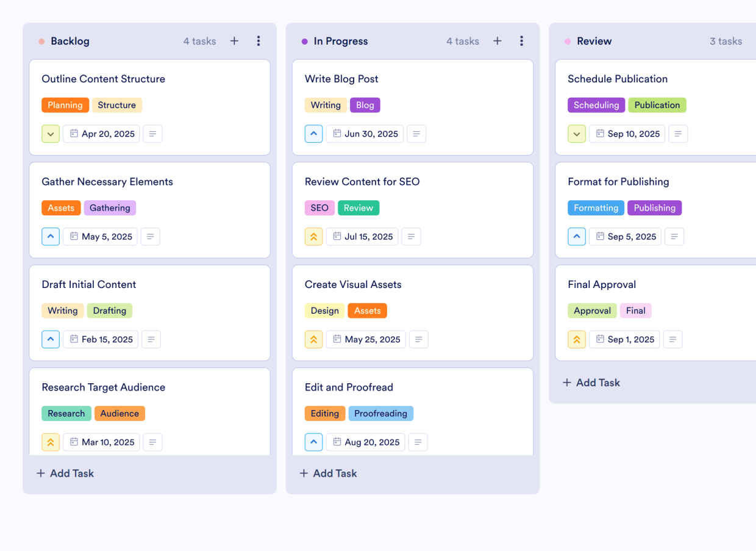Click Add Task at the bottom of Backlog

(65, 473)
